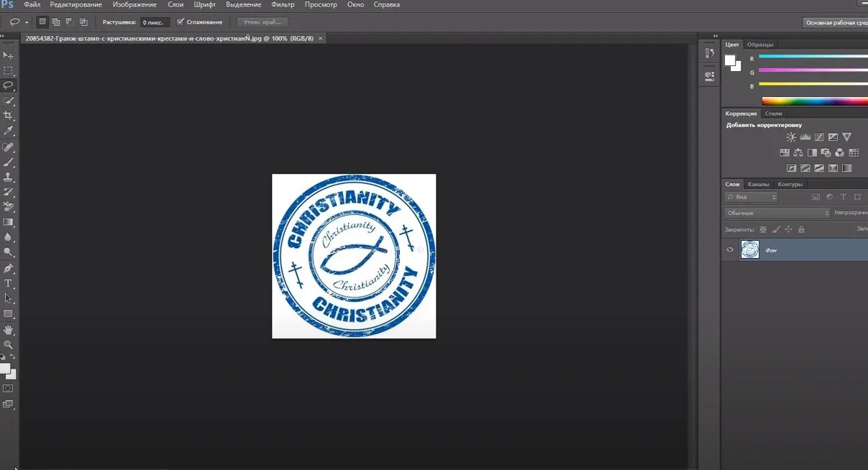Select the Horizontal Type tool
This screenshot has height=470, width=868.
(x=9, y=283)
